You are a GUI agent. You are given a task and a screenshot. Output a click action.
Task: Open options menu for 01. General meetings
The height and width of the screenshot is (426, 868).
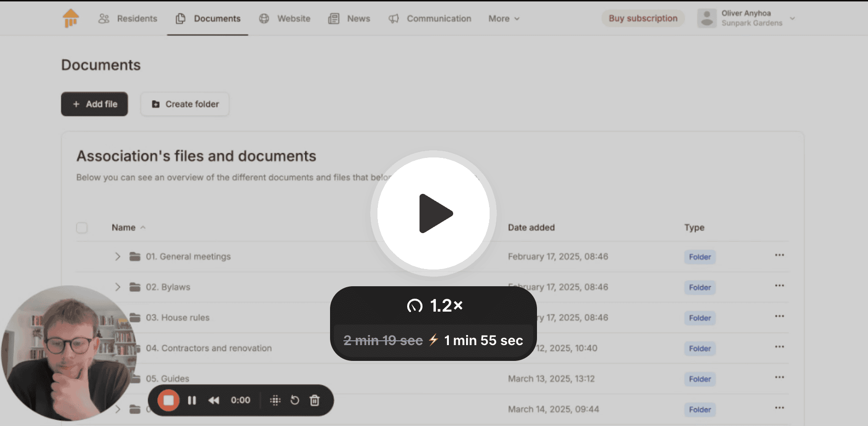(779, 255)
